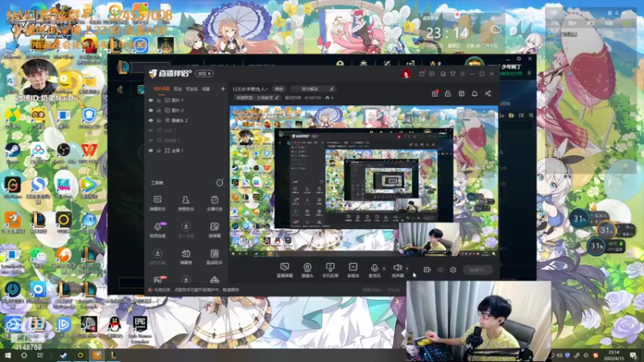Open Epic Games Launcher desktop shortcut
Screen dimensions: 644x362
[x=139, y=328]
